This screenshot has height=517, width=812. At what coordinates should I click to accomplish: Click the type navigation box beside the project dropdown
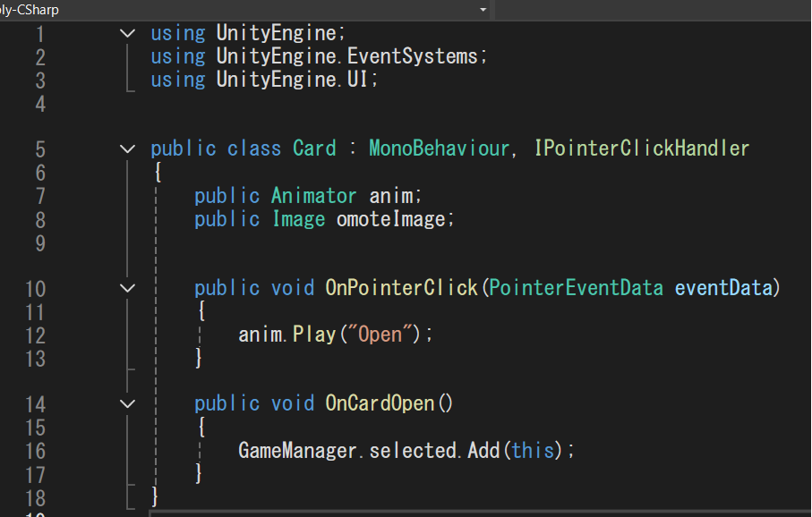click(x=654, y=10)
